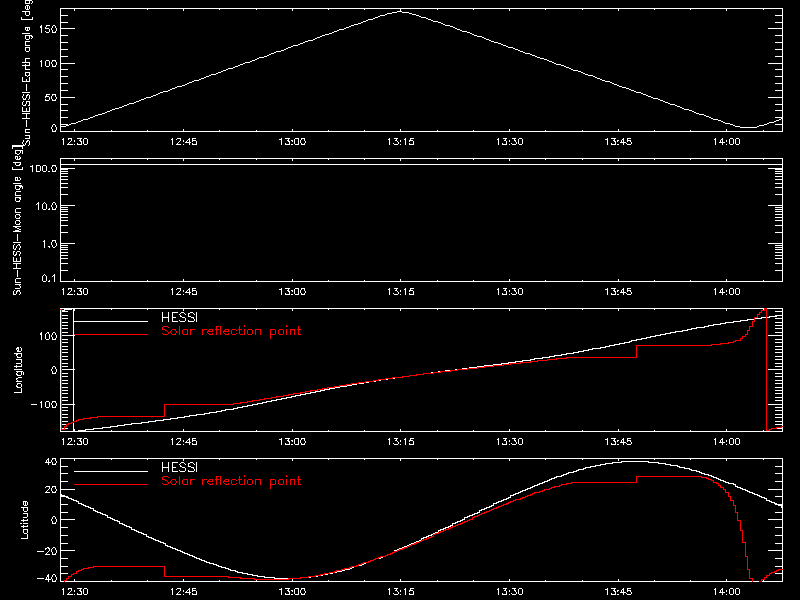Click the Sun-HESSI-Moon angle axis title
Image resolution: width=800 pixels, height=600 pixels.
(x=17, y=220)
